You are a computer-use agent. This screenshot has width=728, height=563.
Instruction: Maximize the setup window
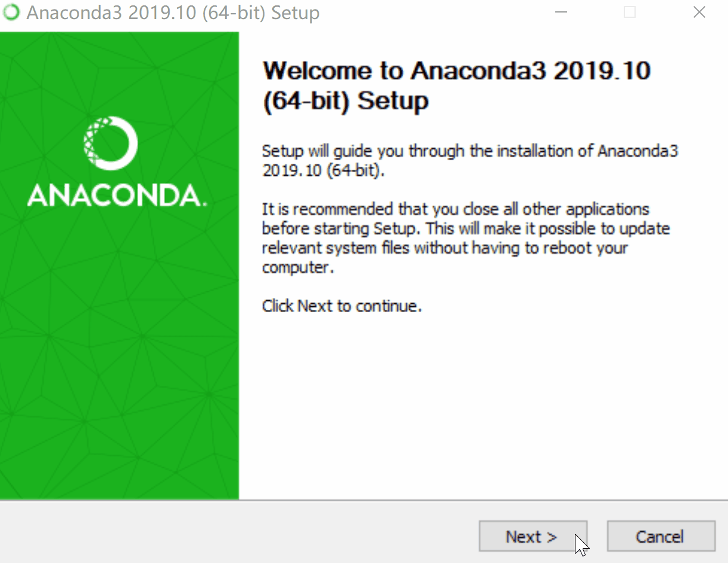click(x=629, y=12)
